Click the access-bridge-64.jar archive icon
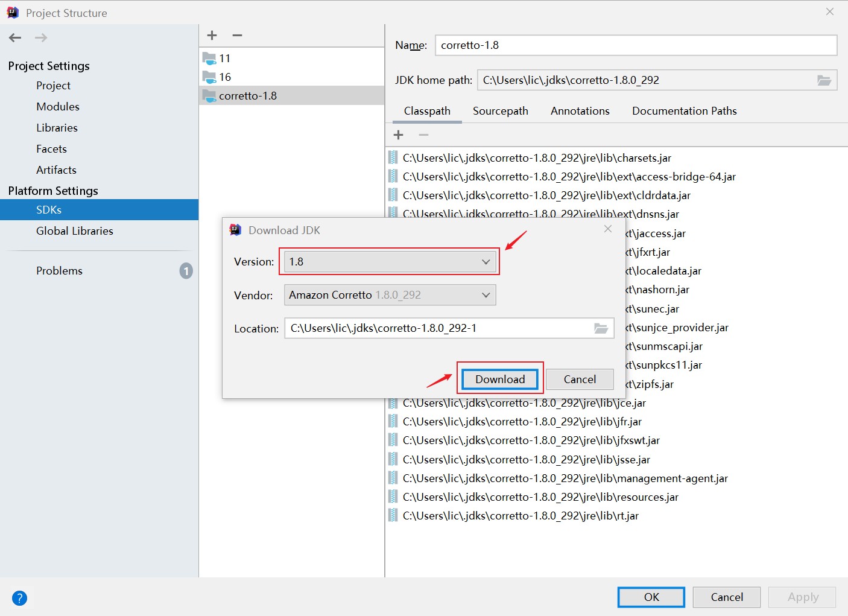The height and width of the screenshot is (616, 848). click(393, 176)
